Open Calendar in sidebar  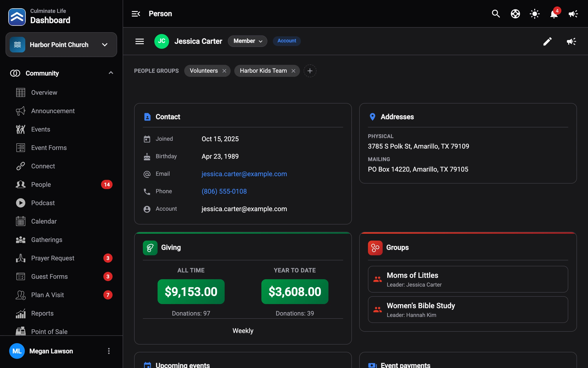coord(61,221)
